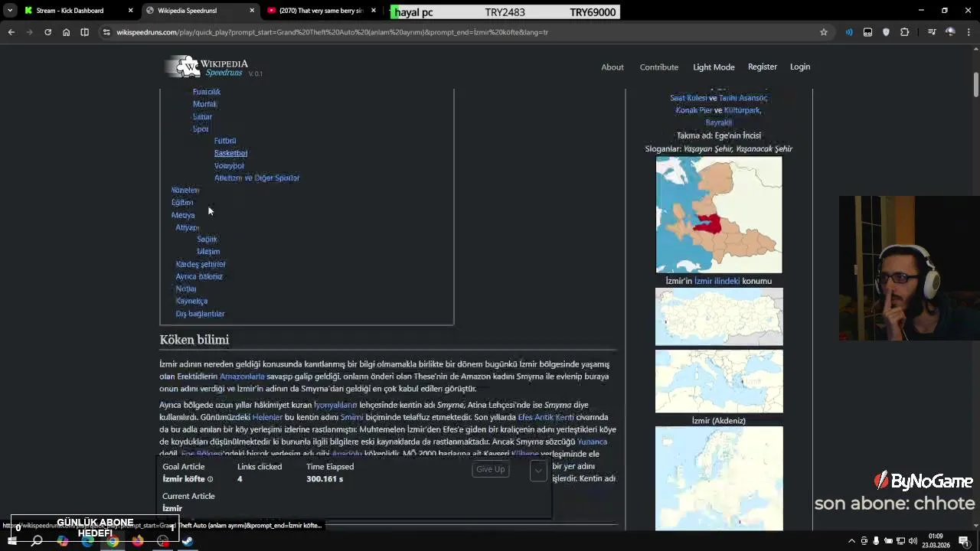Close the Wikipedia Speedruns tab

253,11
